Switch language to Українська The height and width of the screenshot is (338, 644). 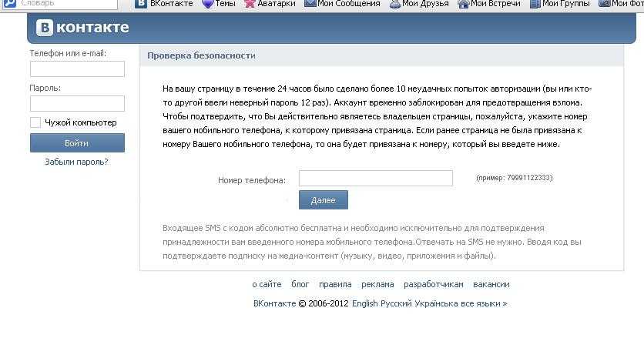tap(436, 303)
